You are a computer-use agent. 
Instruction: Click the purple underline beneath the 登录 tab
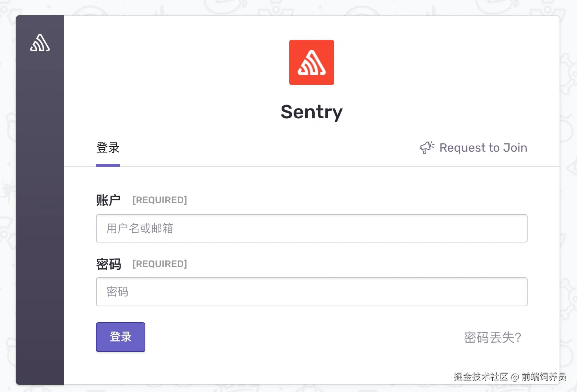pos(108,166)
